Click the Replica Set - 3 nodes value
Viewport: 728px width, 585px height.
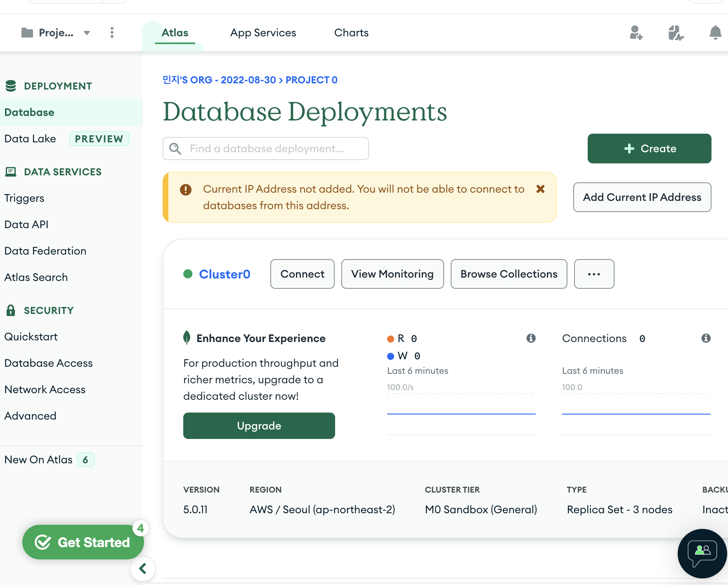(619, 510)
